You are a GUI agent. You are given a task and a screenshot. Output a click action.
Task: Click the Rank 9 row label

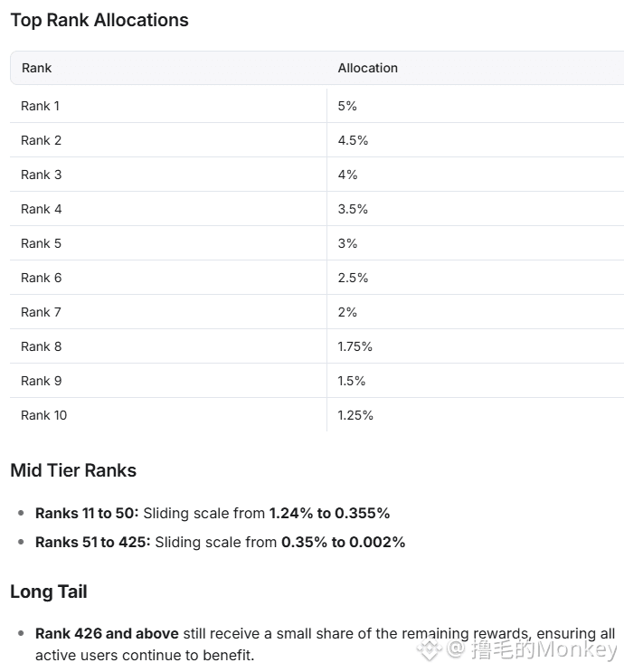(x=41, y=381)
